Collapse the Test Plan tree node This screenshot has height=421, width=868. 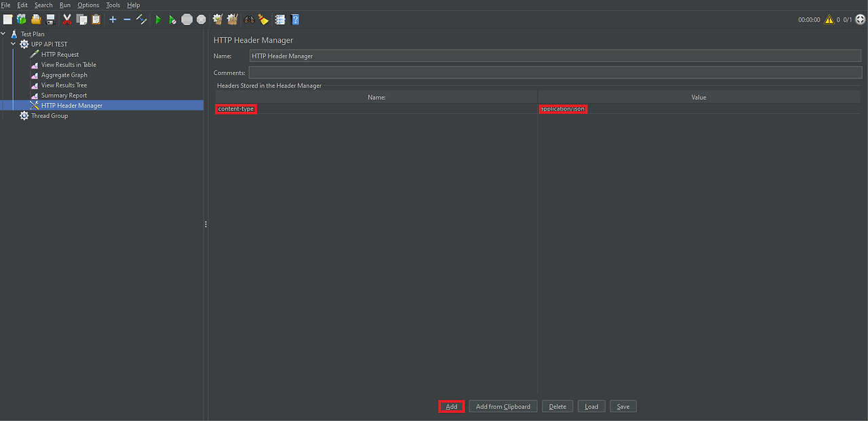point(3,34)
